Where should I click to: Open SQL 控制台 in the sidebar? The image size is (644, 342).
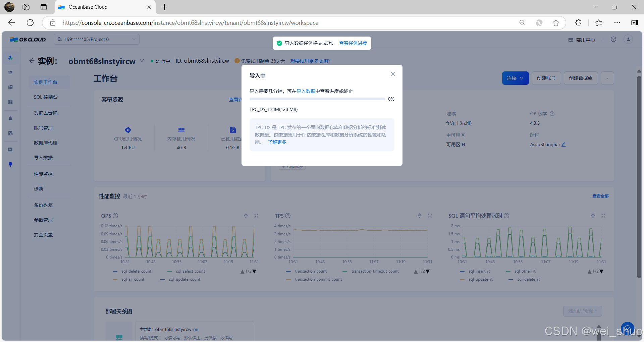click(x=46, y=97)
